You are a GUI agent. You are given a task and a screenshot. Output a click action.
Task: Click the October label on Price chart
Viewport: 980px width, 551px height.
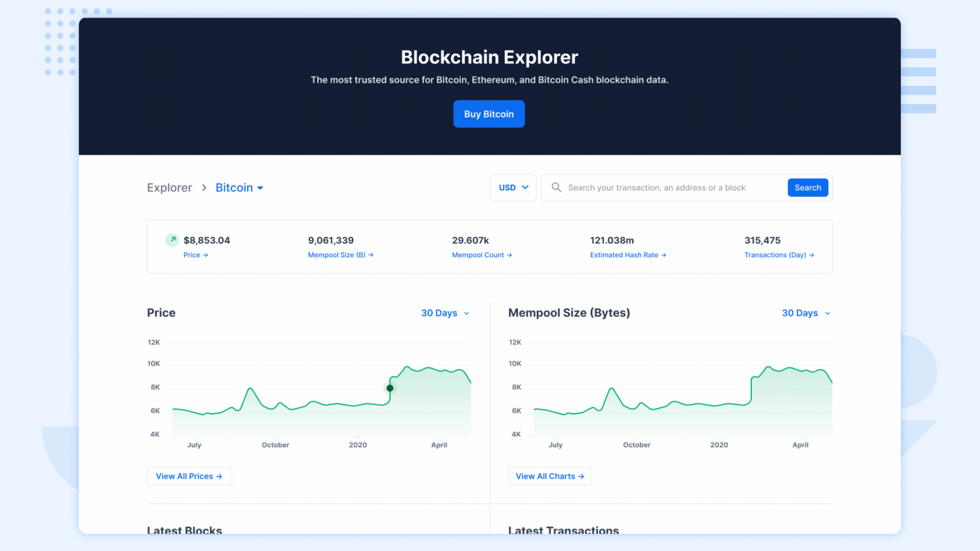(x=276, y=445)
